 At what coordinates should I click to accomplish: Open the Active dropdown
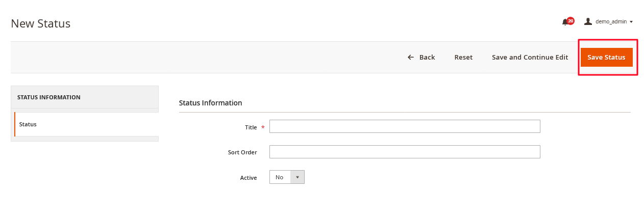[x=287, y=177]
